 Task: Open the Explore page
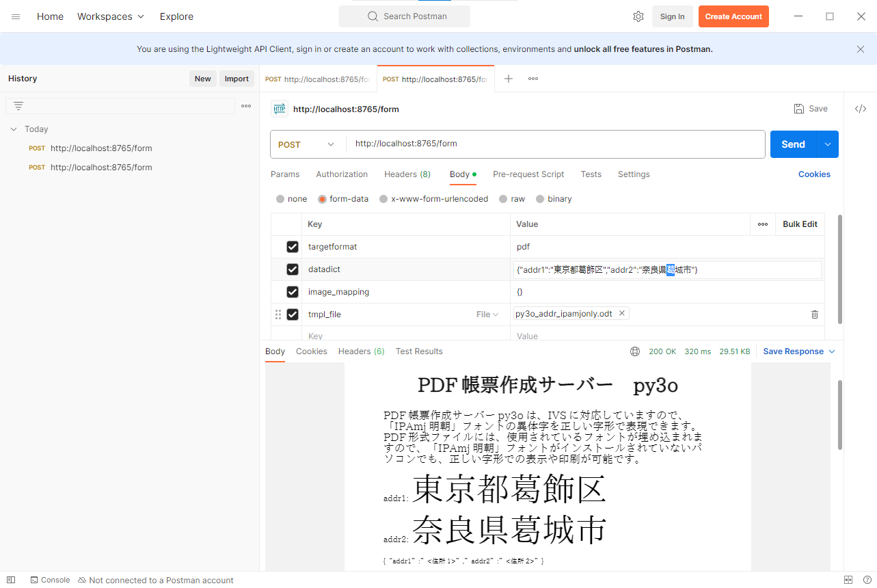(176, 16)
